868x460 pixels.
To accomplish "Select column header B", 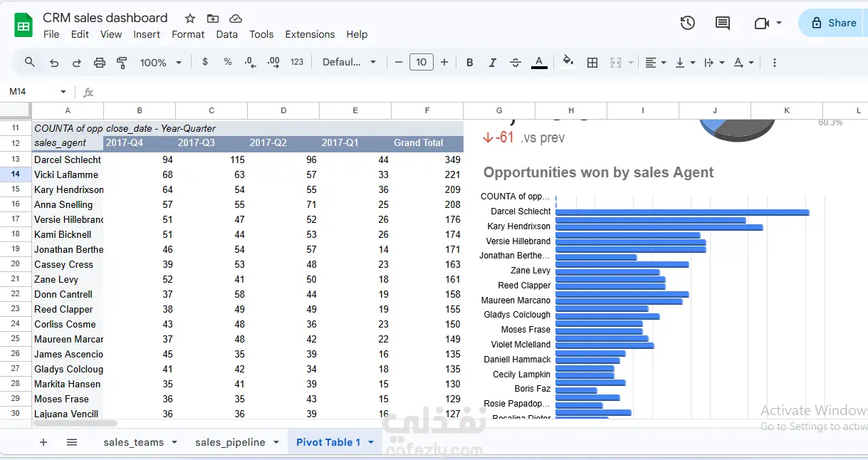I will click(140, 110).
